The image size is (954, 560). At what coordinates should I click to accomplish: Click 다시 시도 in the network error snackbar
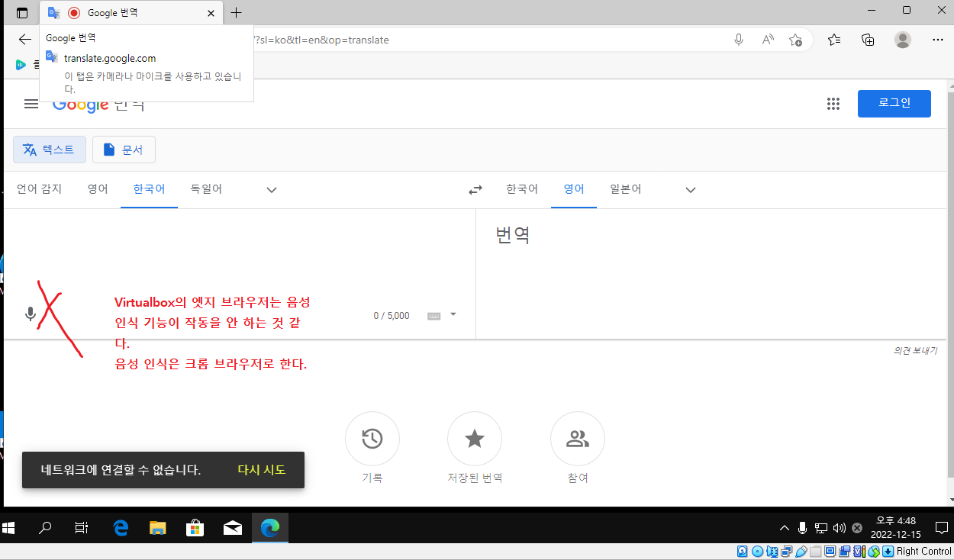coord(262,470)
